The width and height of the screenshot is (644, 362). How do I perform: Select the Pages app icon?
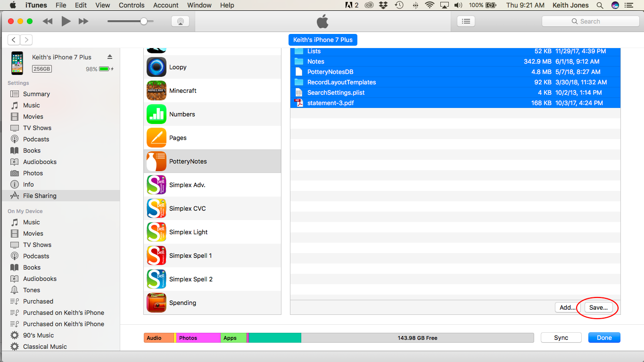(x=157, y=138)
